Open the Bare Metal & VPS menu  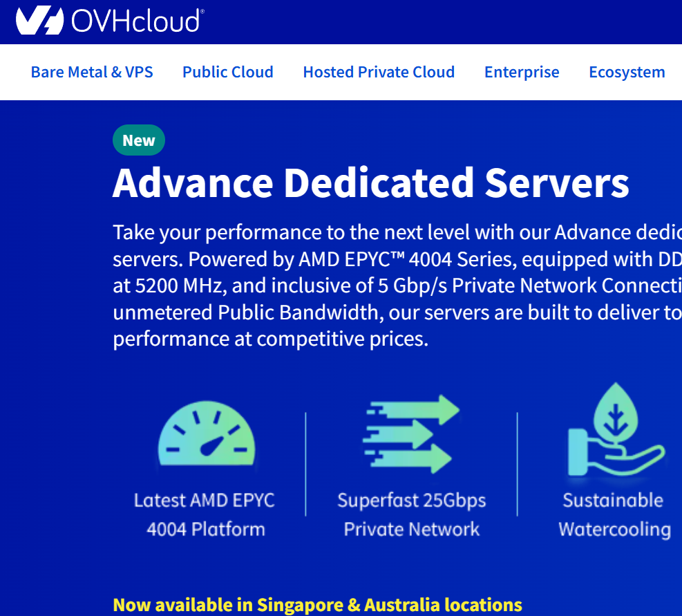[x=92, y=72]
